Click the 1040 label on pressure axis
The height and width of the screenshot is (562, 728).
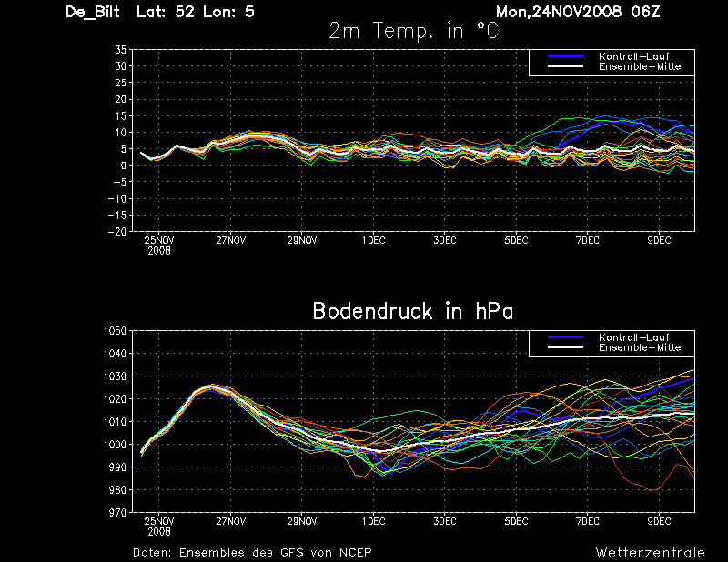coord(116,354)
